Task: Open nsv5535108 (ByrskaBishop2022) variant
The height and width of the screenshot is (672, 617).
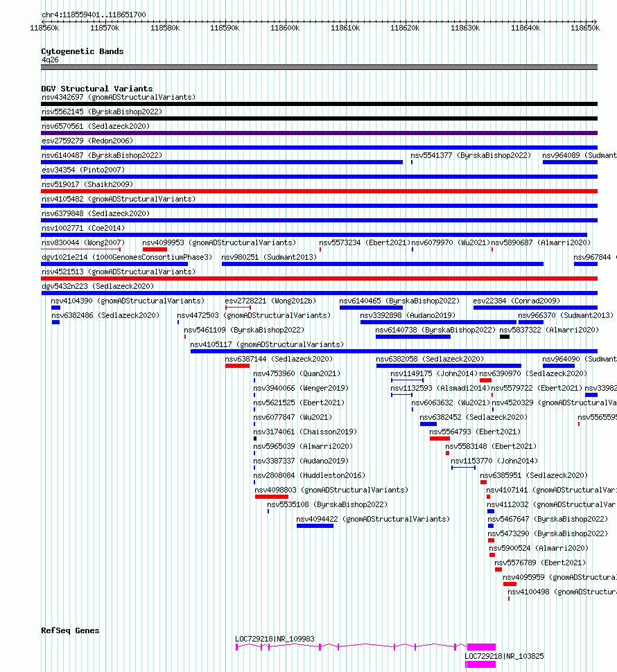Action: pos(327,505)
